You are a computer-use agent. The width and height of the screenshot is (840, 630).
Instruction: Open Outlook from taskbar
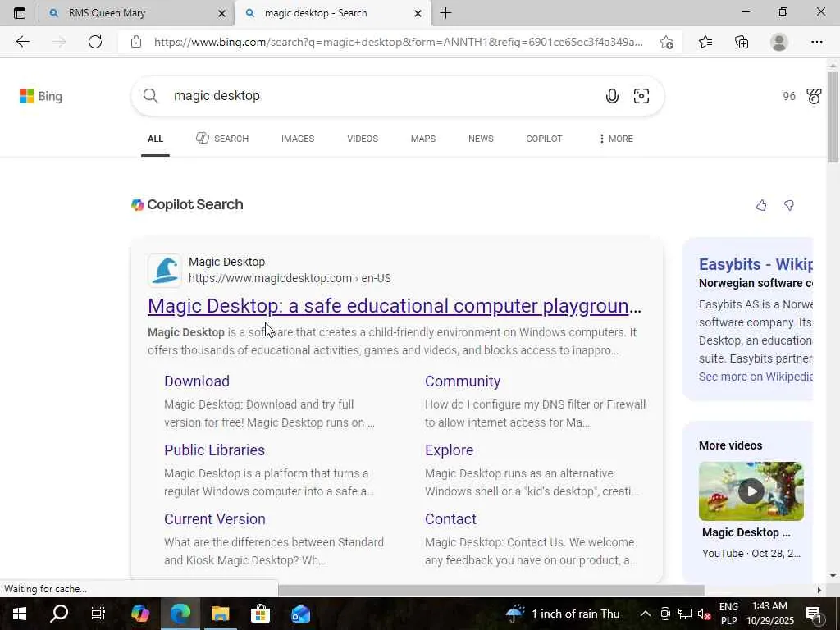(x=300, y=614)
